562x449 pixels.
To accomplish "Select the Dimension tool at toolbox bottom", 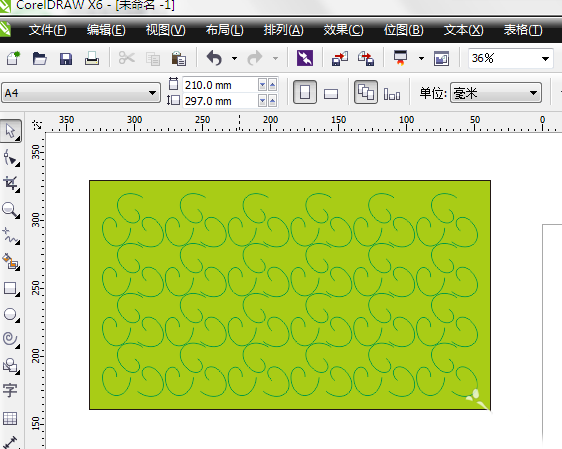I will click(10, 441).
